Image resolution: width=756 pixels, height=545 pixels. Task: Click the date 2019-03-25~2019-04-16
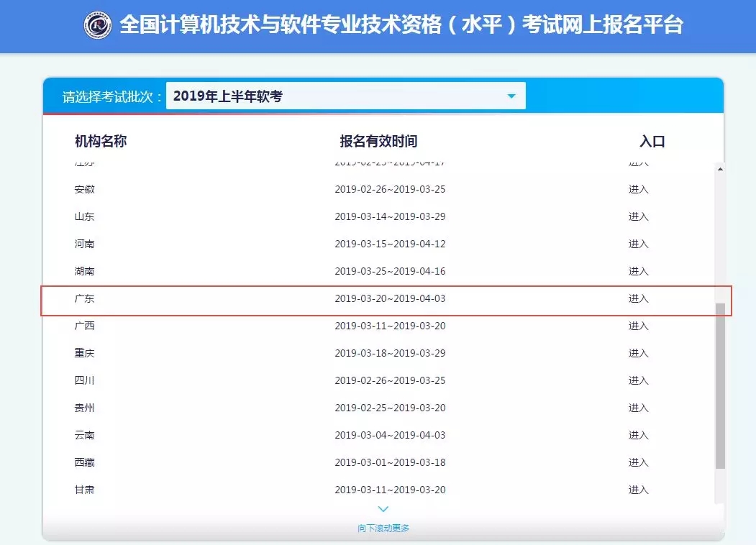(x=390, y=271)
